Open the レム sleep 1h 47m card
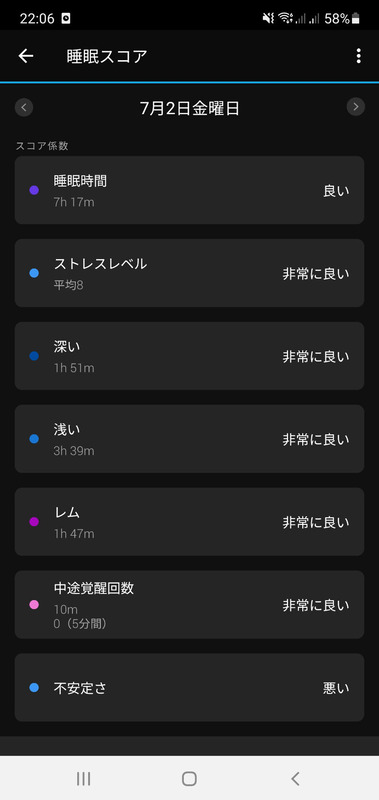The width and height of the screenshot is (379, 800). pos(189,522)
